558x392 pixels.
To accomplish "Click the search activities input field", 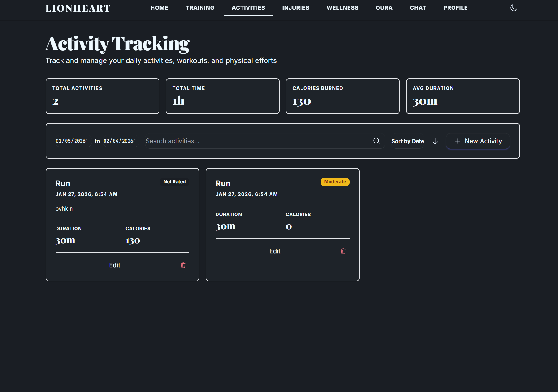I will pos(250,141).
